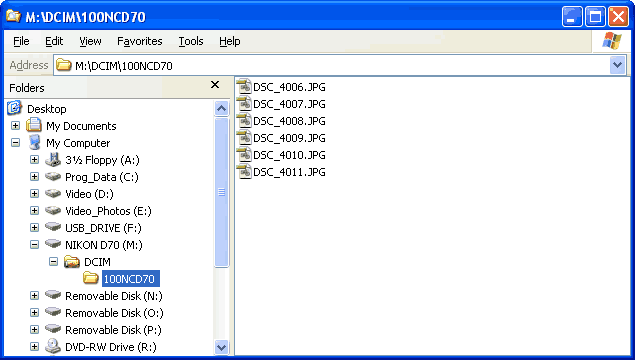This screenshot has height=360, width=635.
Task: Click the Removable Disk (O:) drive icon
Action: coord(53,312)
